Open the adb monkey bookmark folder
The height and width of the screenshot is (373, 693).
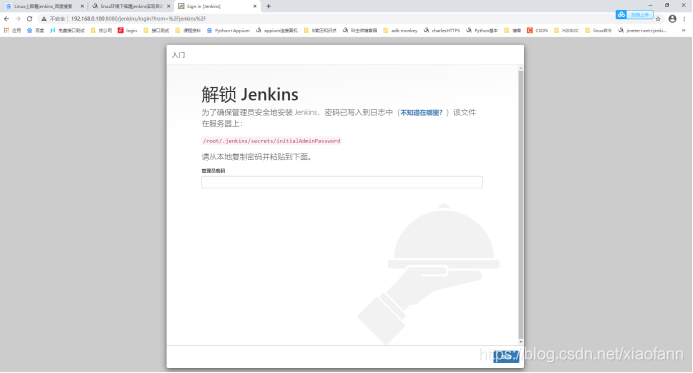[400, 30]
